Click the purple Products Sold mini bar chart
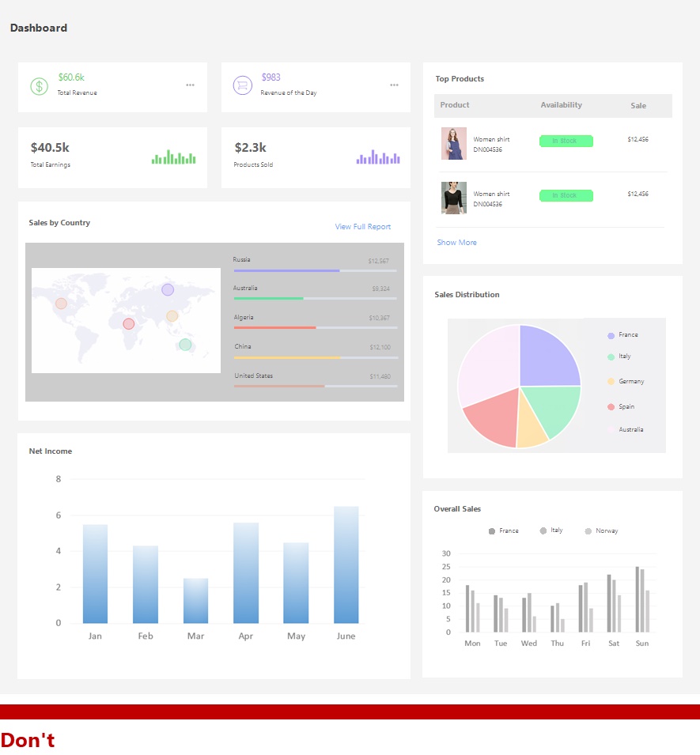This screenshot has width=700, height=755. click(x=378, y=157)
